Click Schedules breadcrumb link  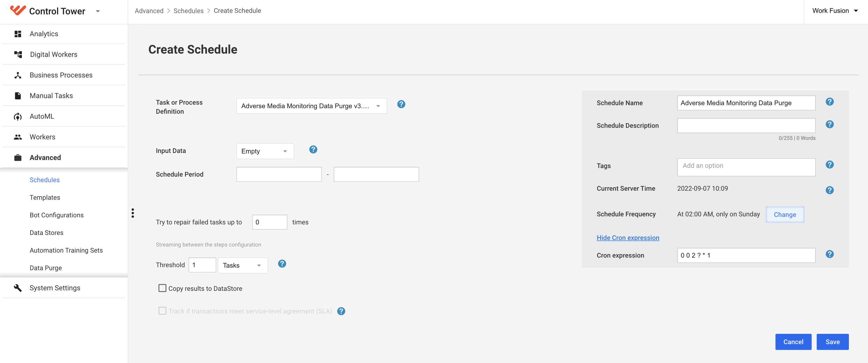(x=188, y=11)
